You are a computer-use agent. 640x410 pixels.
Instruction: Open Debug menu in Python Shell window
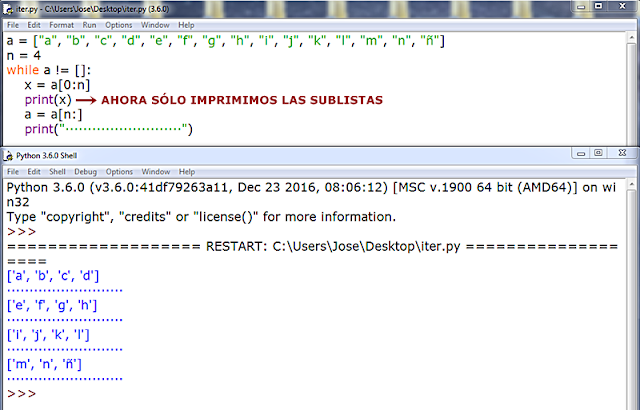[x=85, y=171]
